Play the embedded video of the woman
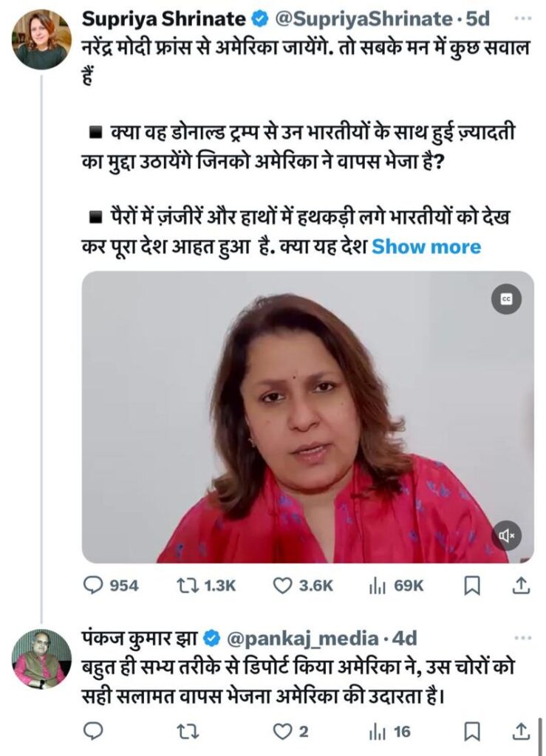 (308, 416)
